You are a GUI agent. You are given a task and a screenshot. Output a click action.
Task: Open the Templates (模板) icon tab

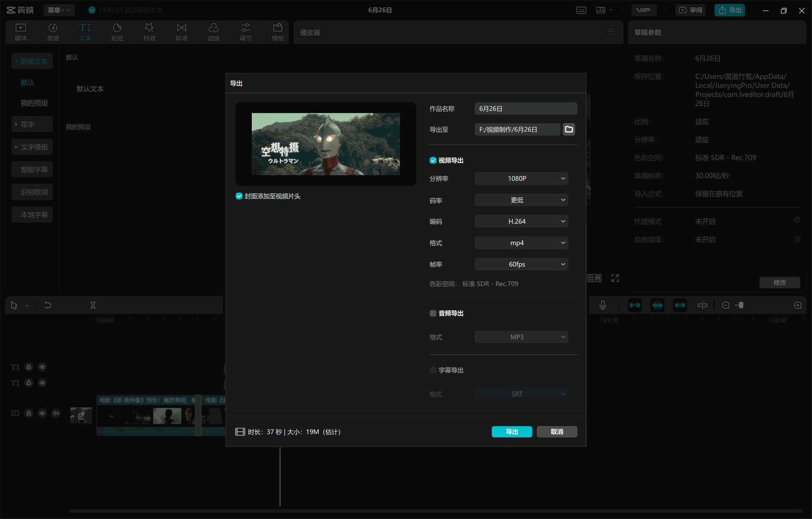point(278,32)
